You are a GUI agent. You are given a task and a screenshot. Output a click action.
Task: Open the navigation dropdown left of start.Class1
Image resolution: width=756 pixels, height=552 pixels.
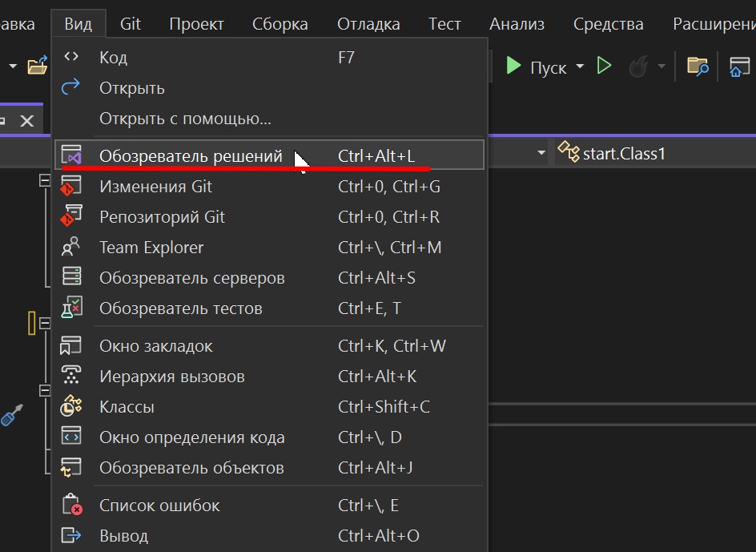541,154
